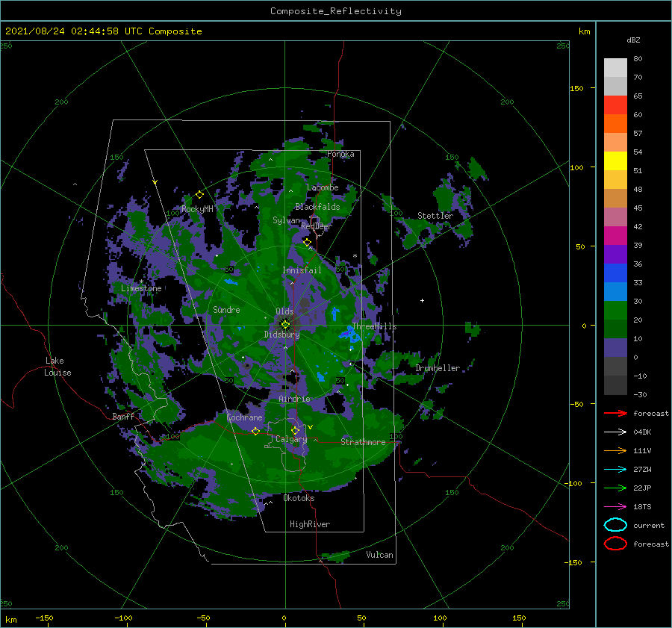Click the yellow diamond marker above RockyMH
672x628 pixels.
pyautogui.click(x=199, y=195)
